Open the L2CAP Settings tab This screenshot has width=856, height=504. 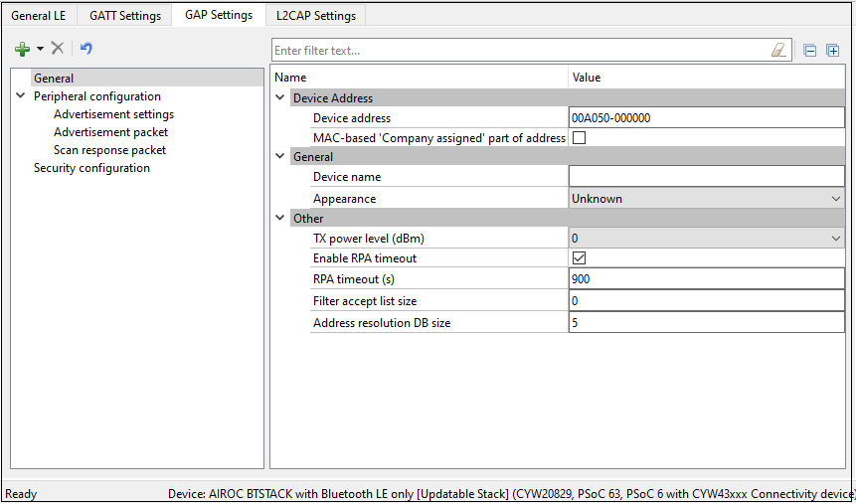point(316,16)
